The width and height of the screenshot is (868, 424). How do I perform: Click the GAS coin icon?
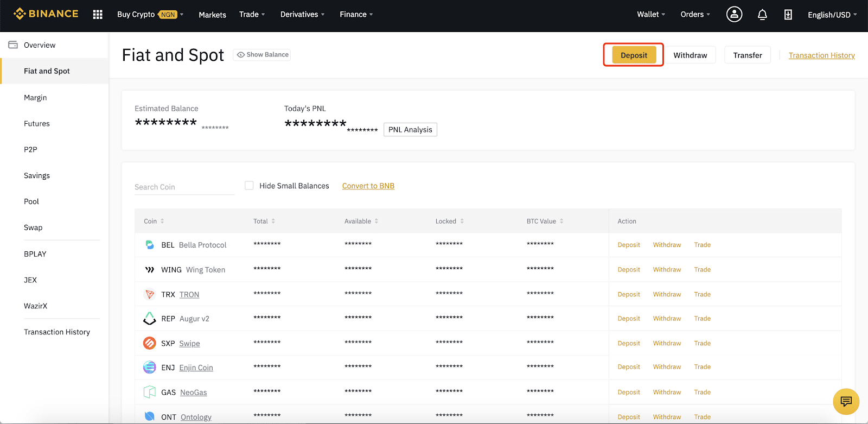(x=150, y=392)
